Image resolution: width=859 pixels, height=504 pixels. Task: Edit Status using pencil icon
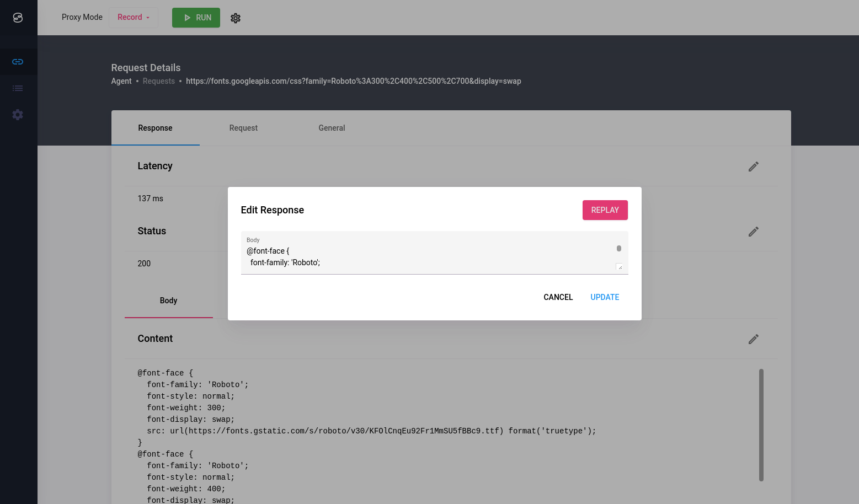[753, 232]
